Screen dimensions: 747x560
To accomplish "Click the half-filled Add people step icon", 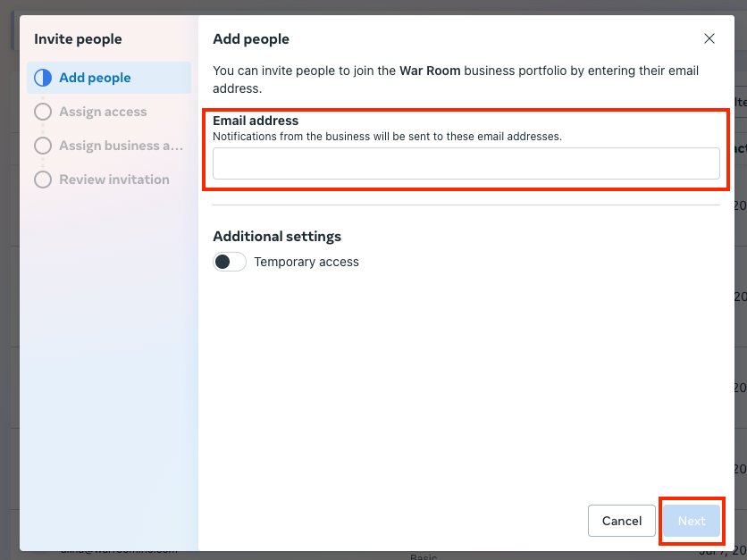I will pos(43,78).
